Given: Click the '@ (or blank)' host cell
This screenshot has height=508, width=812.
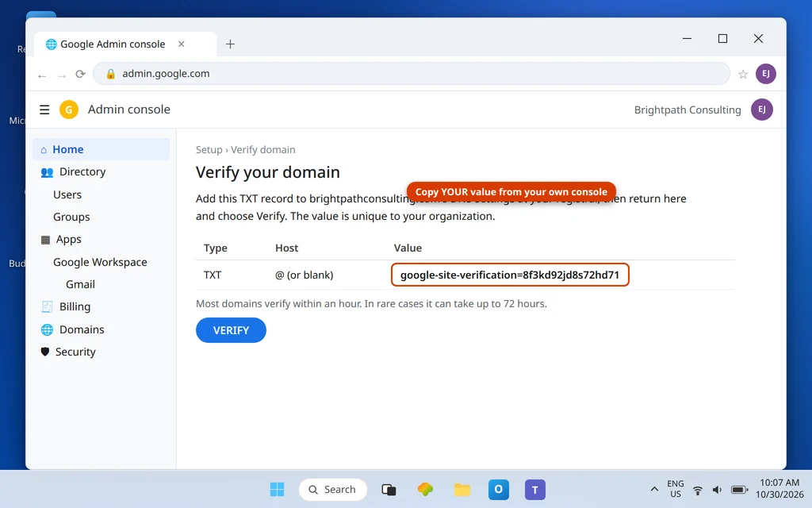Looking at the screenshot, I should 304,275.
